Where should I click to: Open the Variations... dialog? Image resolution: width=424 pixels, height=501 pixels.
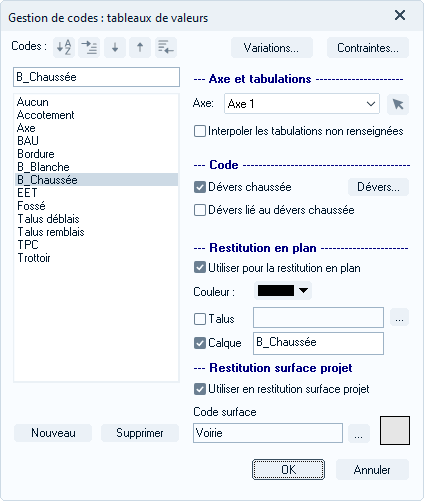tap(271, 48)
